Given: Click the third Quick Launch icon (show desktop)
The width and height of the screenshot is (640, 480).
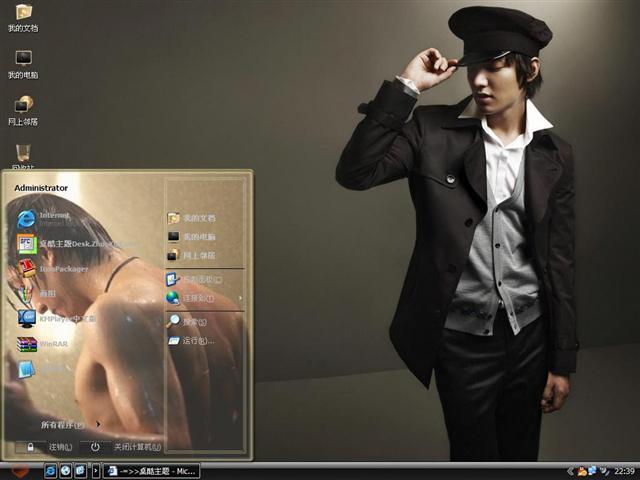Looking at the screenshot, I should click(80, 471).
